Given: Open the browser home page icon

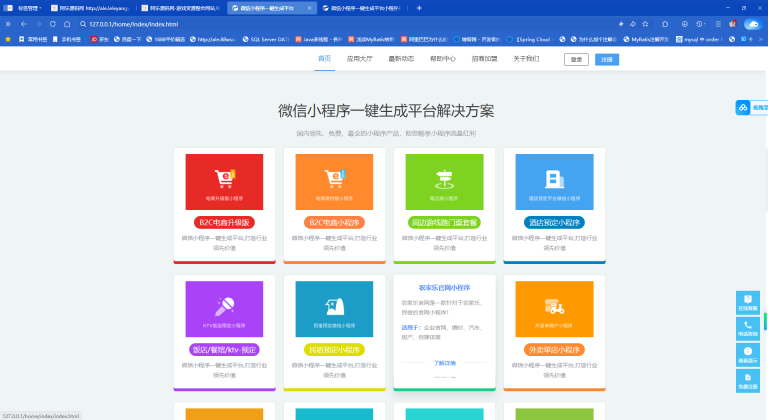Looking at the screenshot, I should point(67,24).
